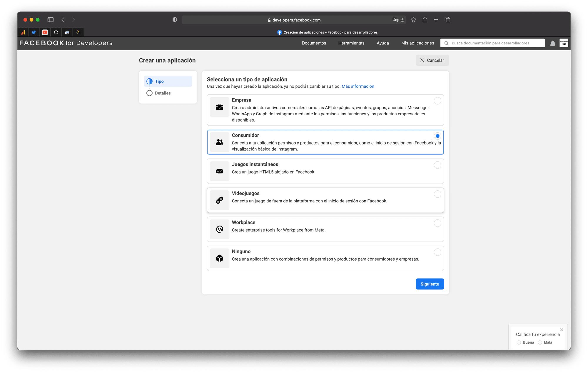This screenshot has height=373, width=588.
Task: Select the Workplace radio button
Action: pos(437,223)
